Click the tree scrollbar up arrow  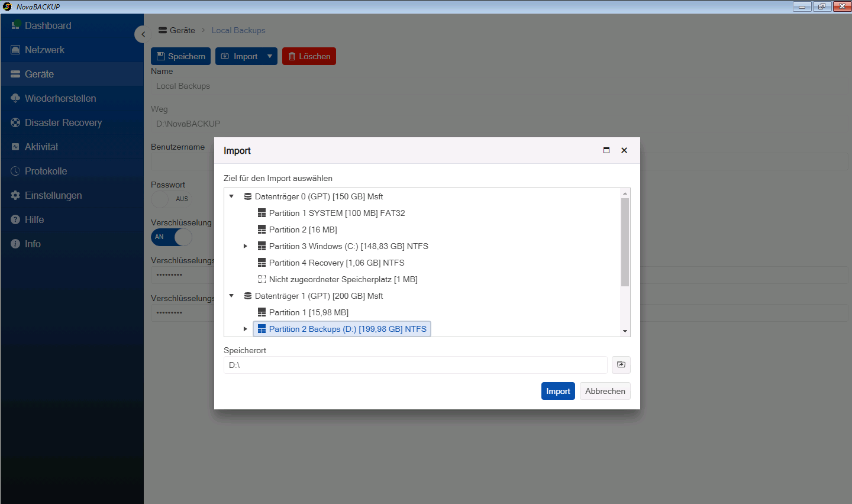tap(625, 193)
